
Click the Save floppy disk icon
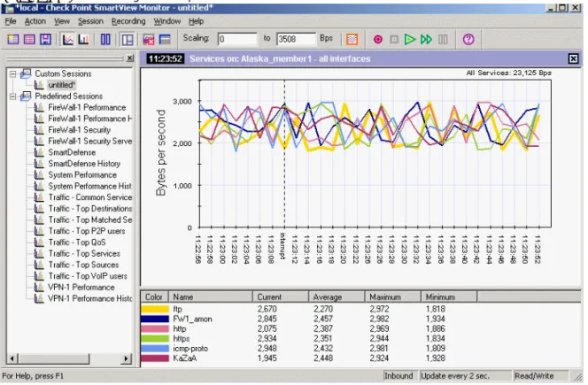(x=45, y=39)
